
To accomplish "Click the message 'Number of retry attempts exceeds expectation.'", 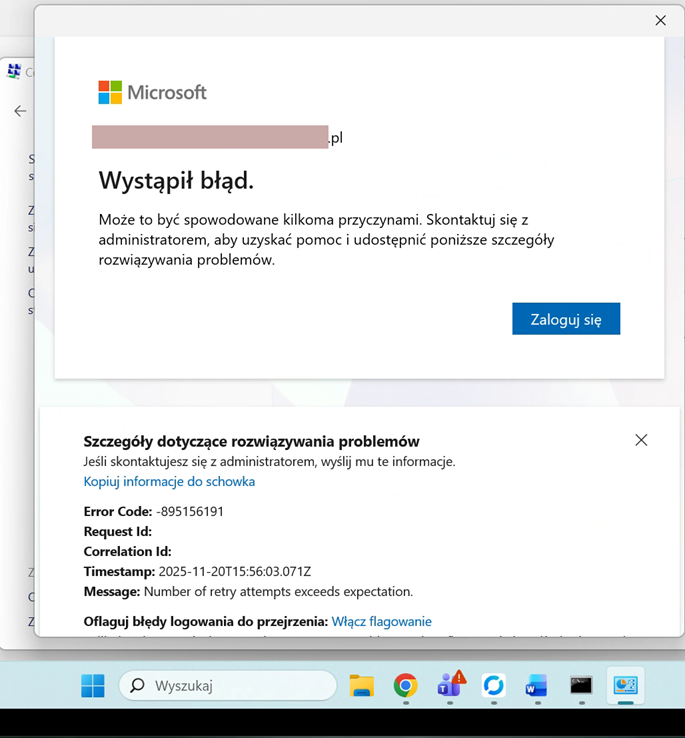I will tap(278, 592).
